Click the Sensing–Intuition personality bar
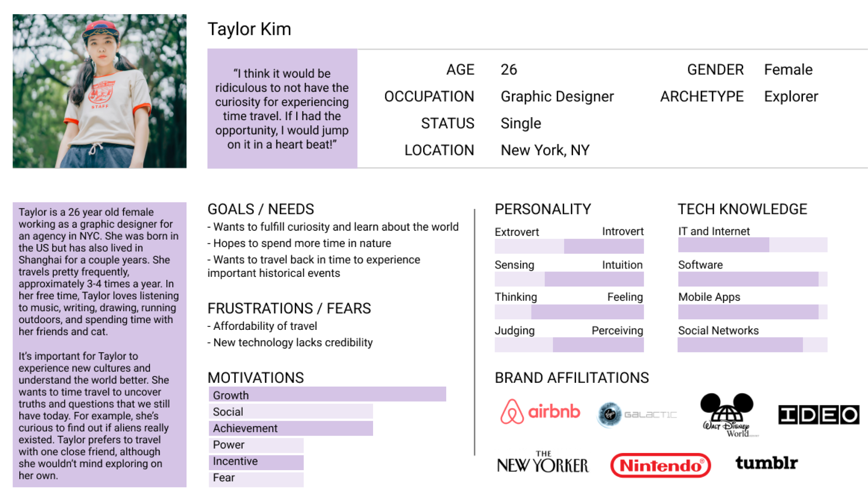Viewport: 868px width, 500px height. pos(569,279)
